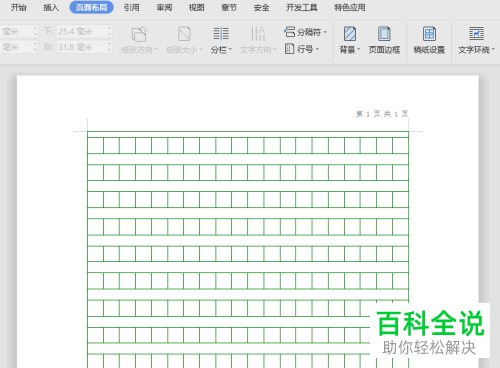
Task: Click the right margin 31.8 毫米 field
Action: 84,47
